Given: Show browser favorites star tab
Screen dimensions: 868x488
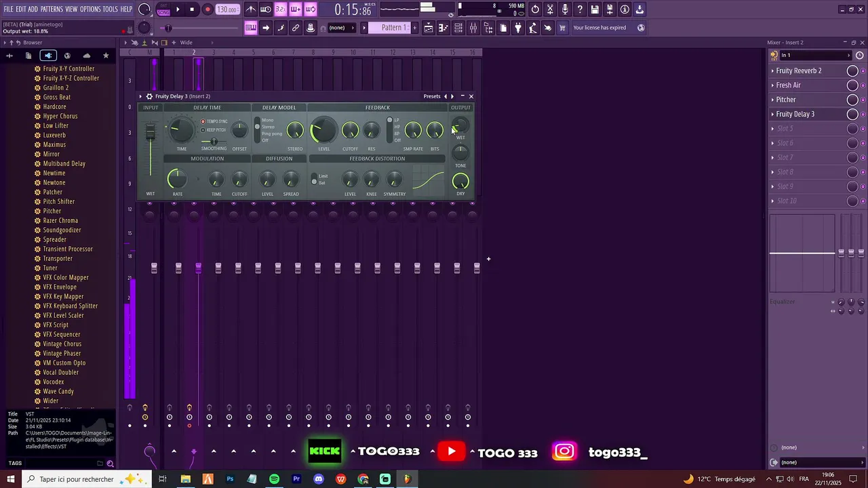Looking at the screenshot, I should [106, 56].
